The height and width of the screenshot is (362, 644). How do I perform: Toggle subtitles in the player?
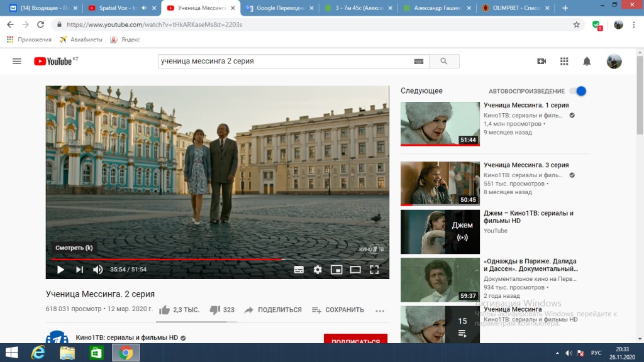coord(299,270)
